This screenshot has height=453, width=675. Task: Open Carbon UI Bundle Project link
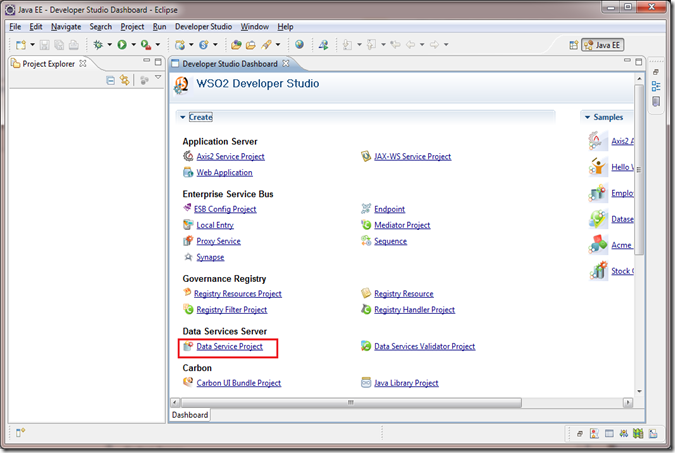pos(238,383)
